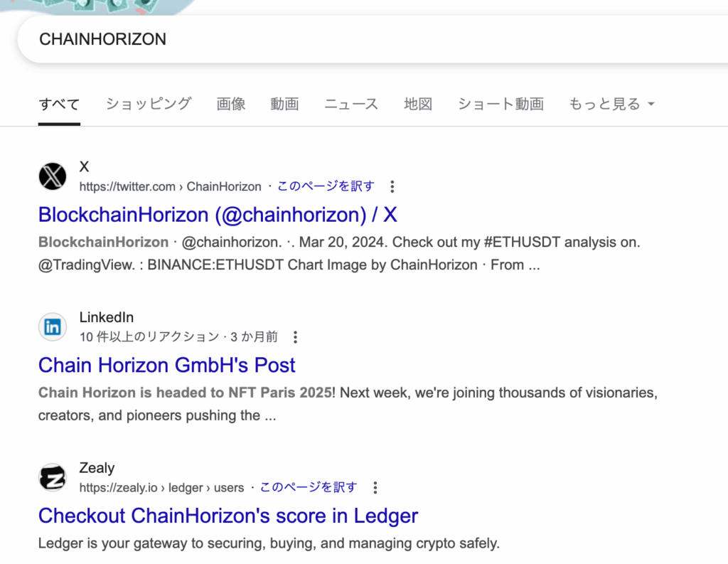Click このページを訳す for the Zealy result

[309, 487]
